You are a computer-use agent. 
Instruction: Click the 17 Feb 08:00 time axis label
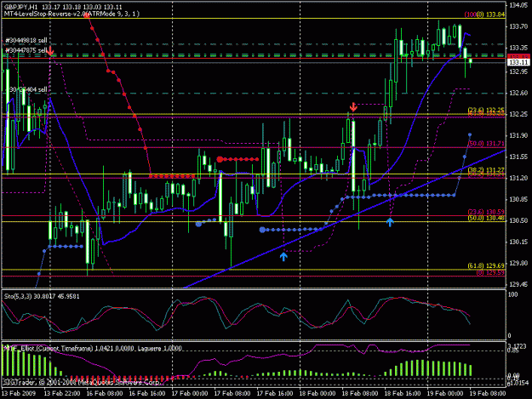coord(232,394)
